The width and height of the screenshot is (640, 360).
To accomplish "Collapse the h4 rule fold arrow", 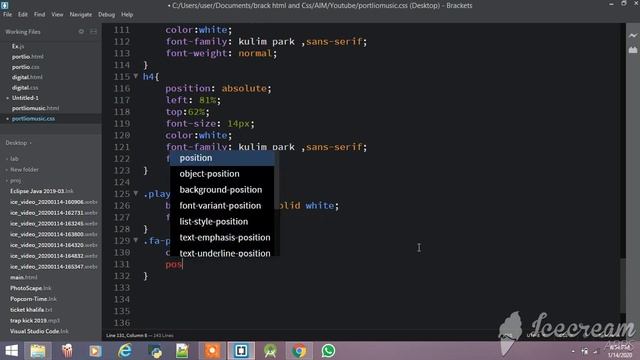I will 136,76.
